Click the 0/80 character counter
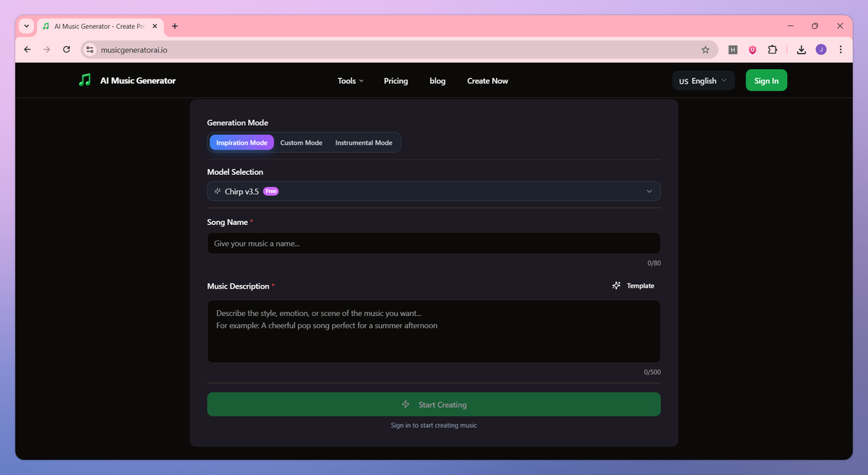The width and height of the screenshot is (868, 475). pyautogui.click(x=654, y=263)
